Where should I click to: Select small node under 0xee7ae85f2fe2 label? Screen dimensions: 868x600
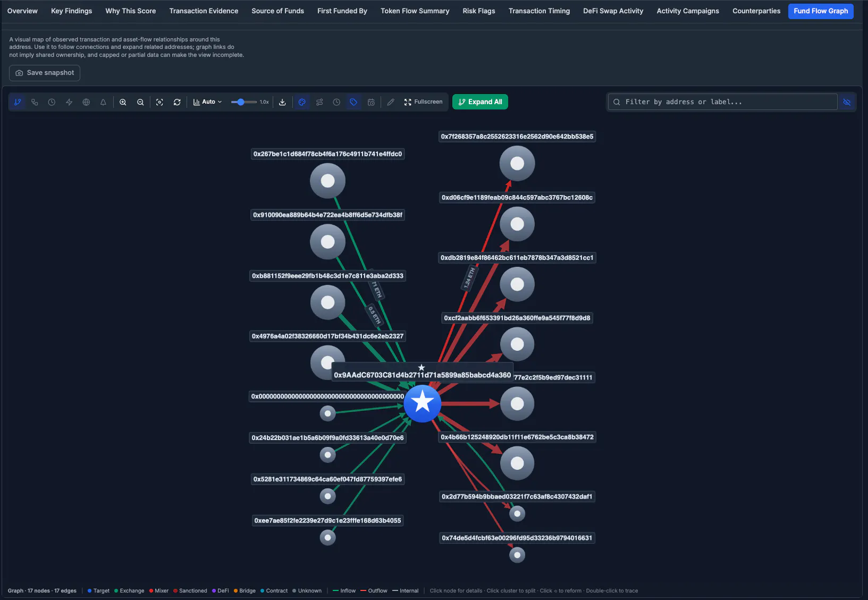[x=328, y=537]
